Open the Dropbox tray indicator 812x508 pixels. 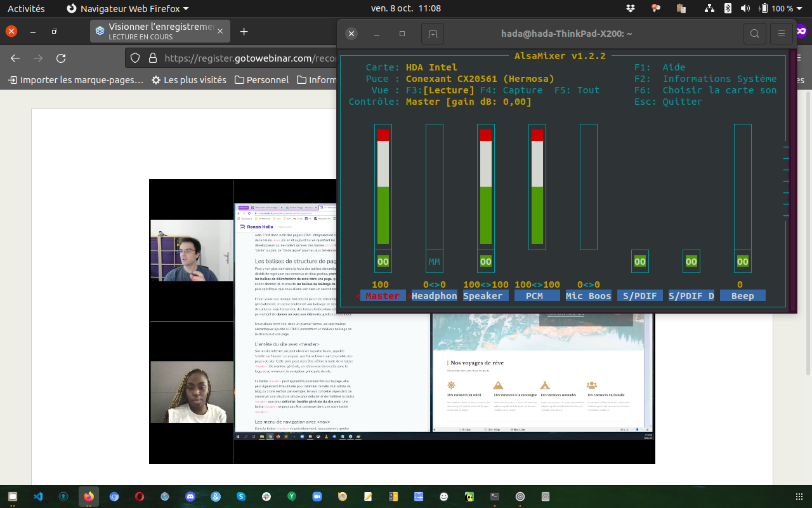(631, 8)
